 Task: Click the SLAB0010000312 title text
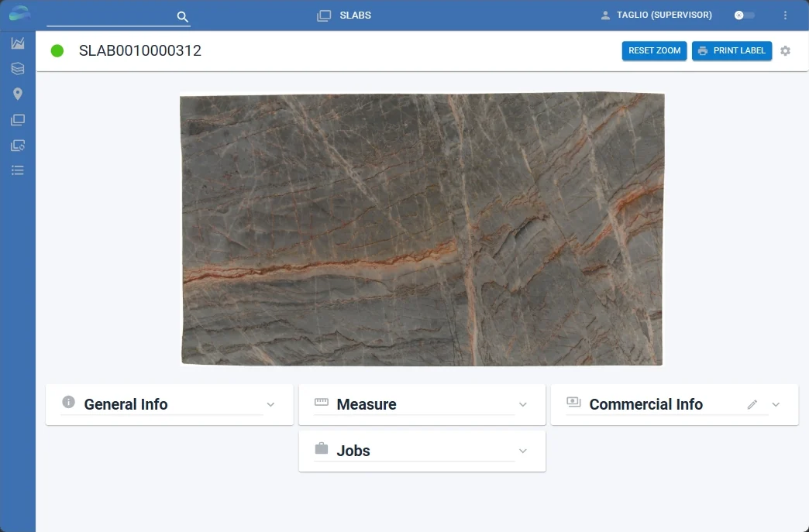[139, 50]
